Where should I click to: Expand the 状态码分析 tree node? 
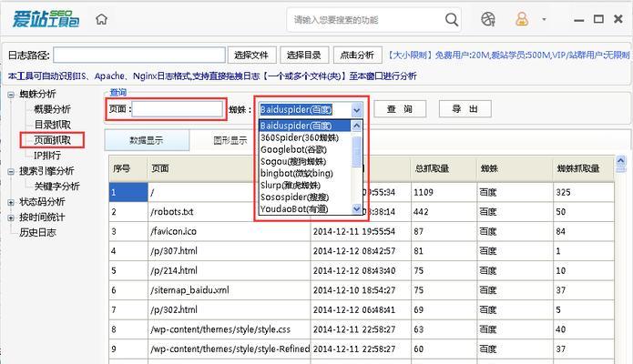(x=11, y=202)
